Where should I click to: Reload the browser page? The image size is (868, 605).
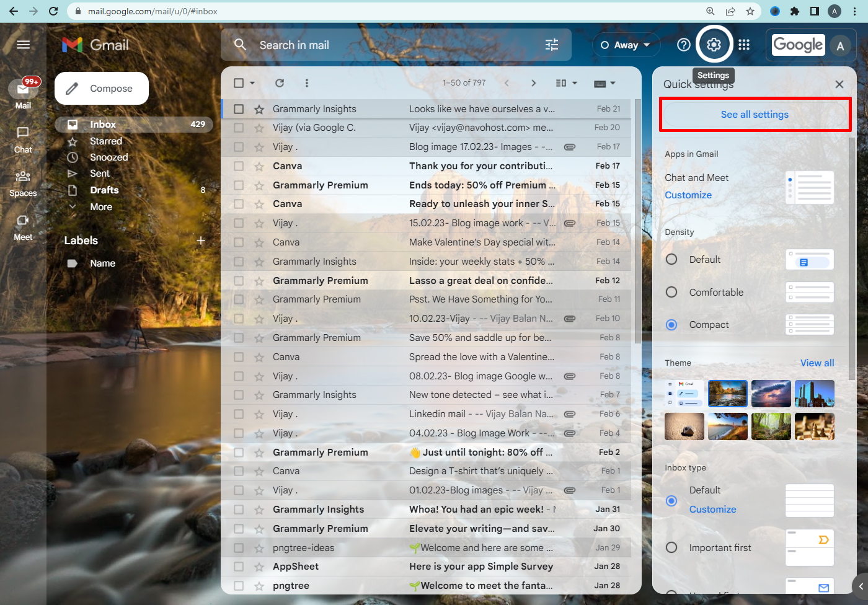[53, 11]
